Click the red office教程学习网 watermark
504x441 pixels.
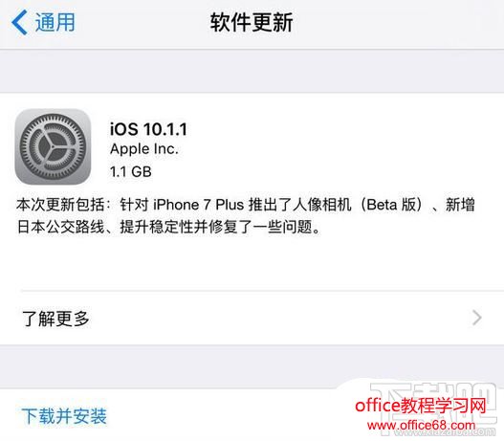(x=421, y=406)
